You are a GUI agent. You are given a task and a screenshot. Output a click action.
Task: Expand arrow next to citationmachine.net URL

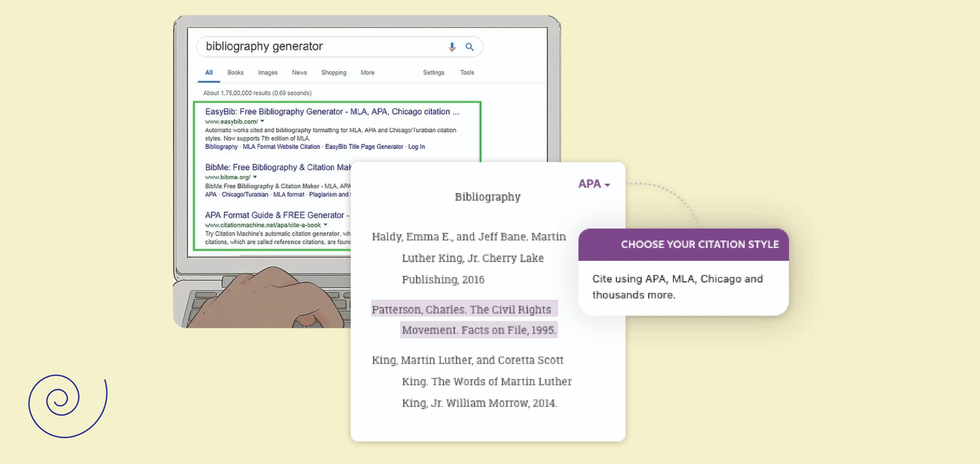(325, 225)
